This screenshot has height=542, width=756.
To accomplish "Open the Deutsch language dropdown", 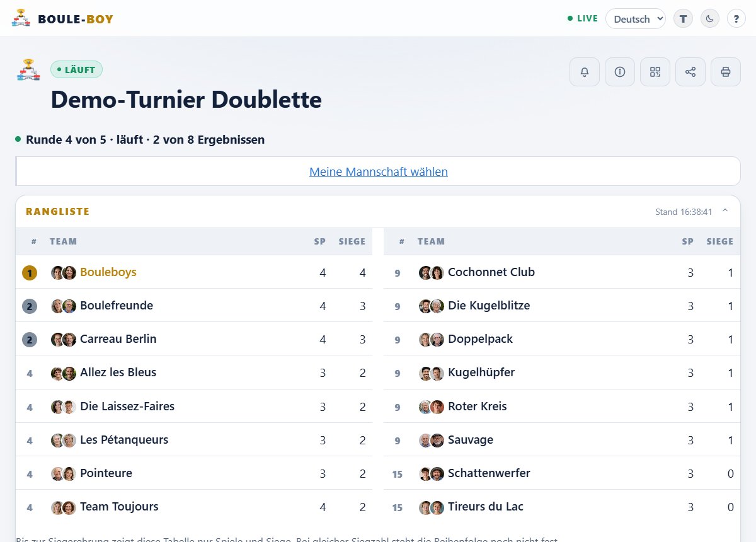I will (636, 19).
